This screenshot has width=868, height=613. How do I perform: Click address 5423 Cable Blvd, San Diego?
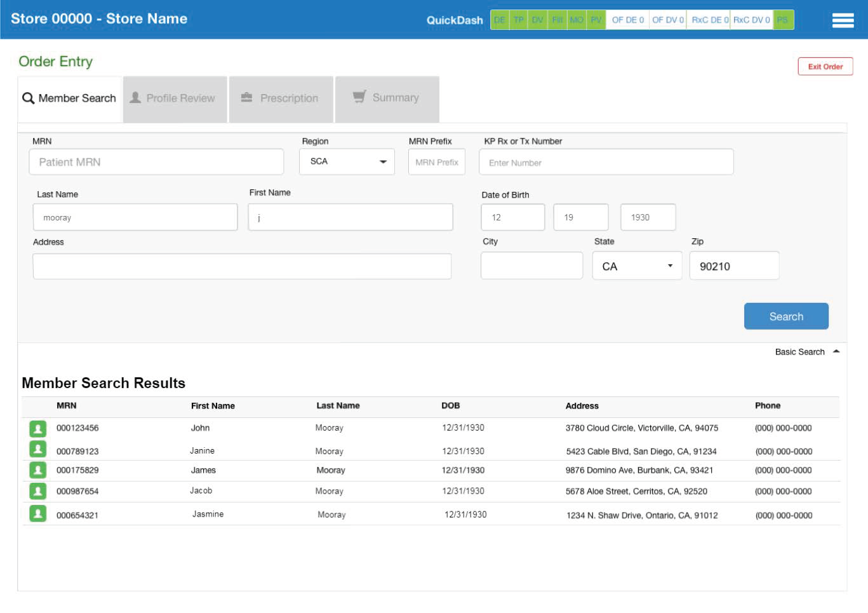click(641, 452)
